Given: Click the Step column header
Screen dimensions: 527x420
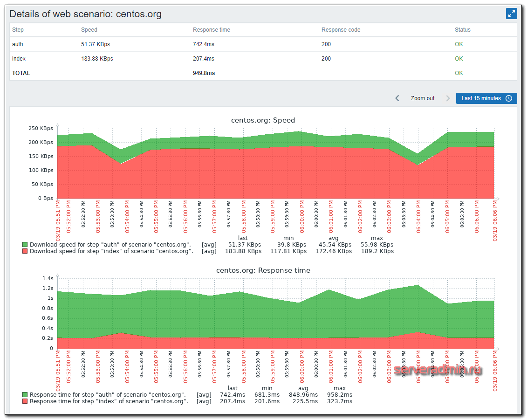Looking at the screenshot, I should point(18,30).
